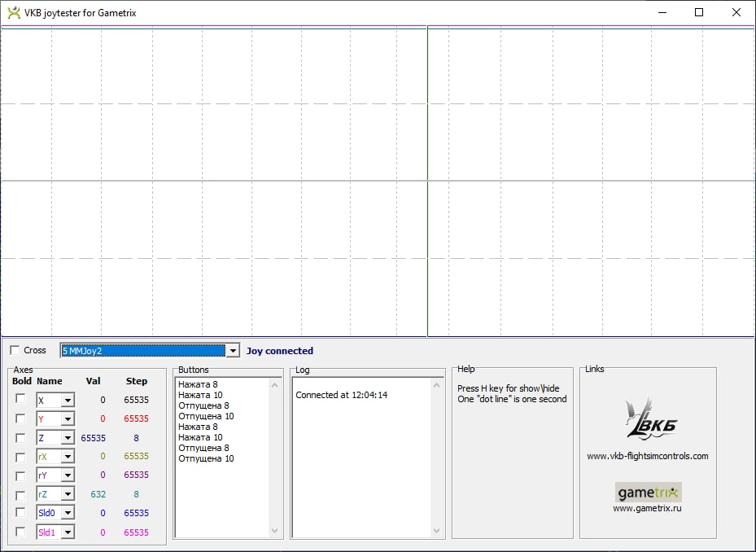Maximize the joytester window

[698, 12]
